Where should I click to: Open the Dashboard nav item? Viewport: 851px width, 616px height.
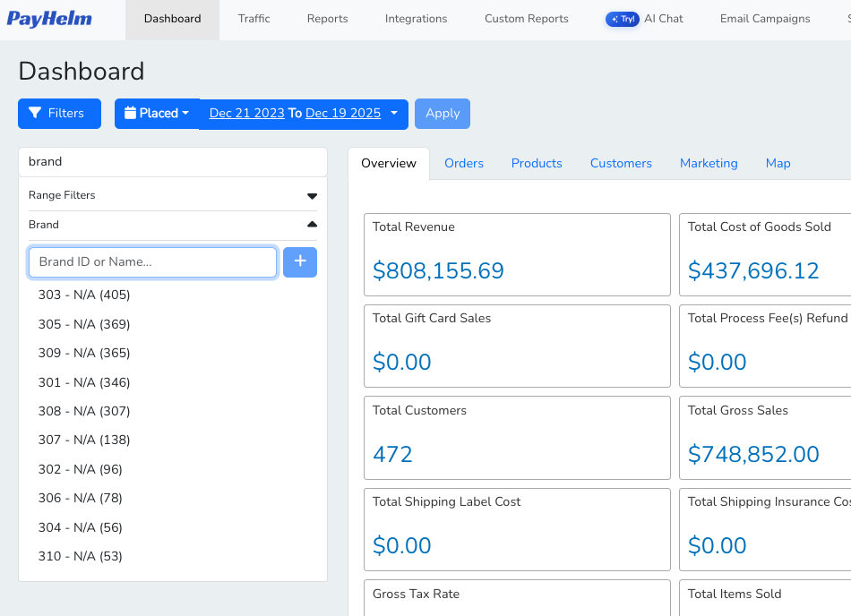173,19
